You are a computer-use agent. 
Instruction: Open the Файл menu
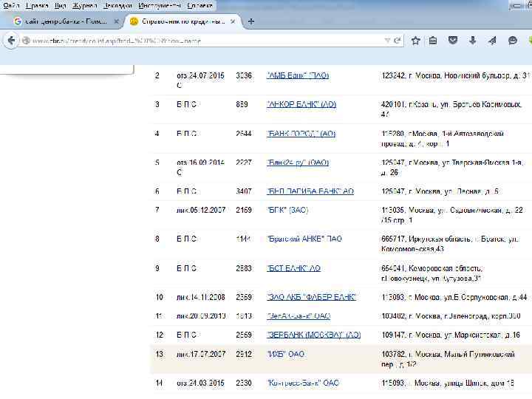(x=11, y=5)
